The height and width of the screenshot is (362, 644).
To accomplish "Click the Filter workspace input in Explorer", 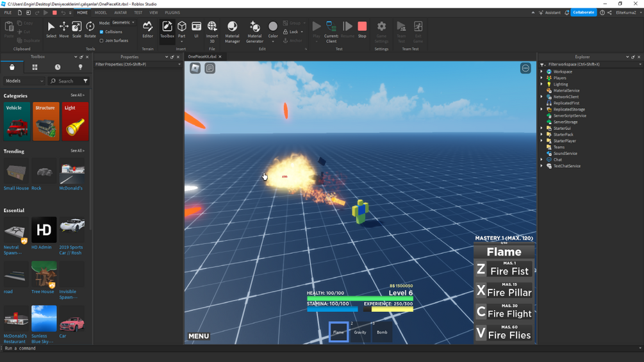I will [x=593, y=65].
